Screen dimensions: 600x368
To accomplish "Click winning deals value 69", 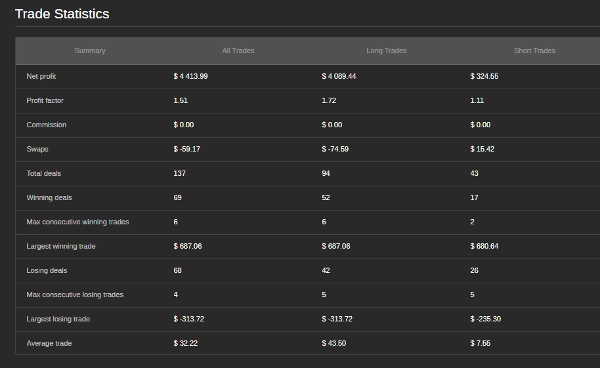I will point(178,198).
